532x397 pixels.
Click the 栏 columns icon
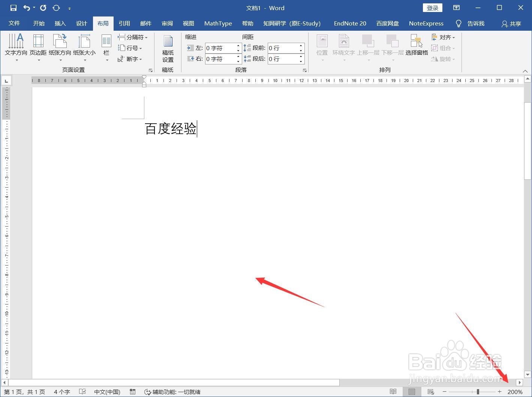[106, 47]
